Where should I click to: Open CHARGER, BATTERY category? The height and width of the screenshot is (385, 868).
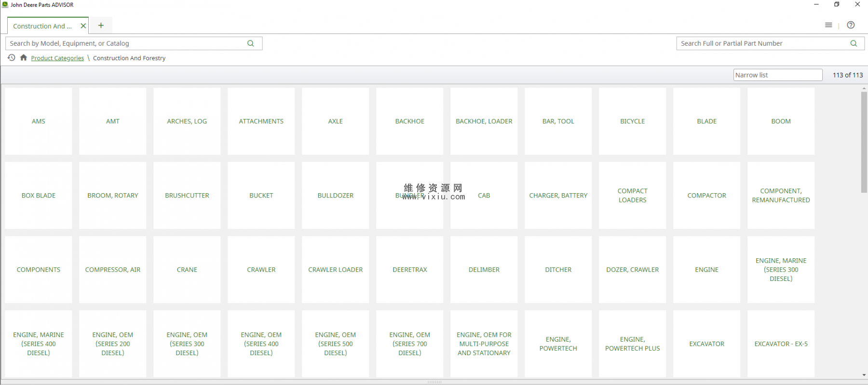coord(558,196)
